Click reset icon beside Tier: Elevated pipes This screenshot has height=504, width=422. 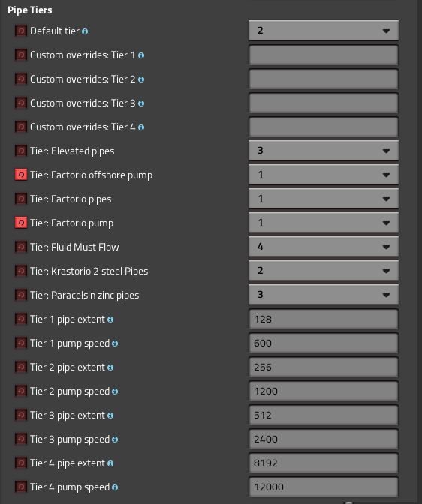point(21,151)
